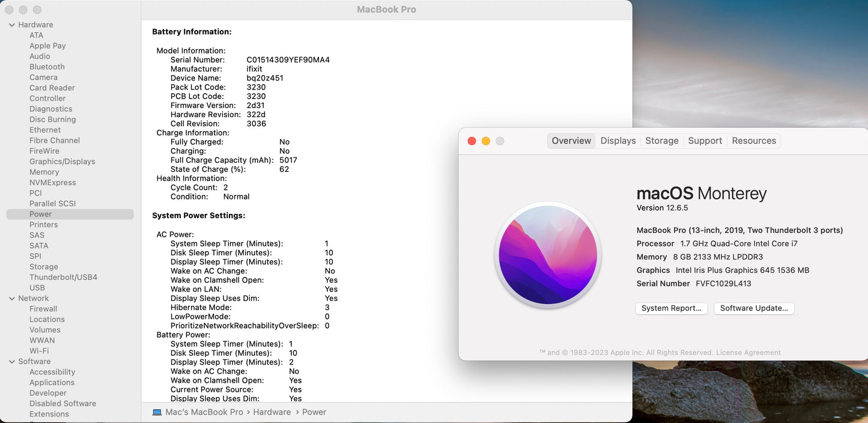Click the laptop icon in path bar
Image resolution: width=868 pixels, height=423 pixels.
[157, 412]
